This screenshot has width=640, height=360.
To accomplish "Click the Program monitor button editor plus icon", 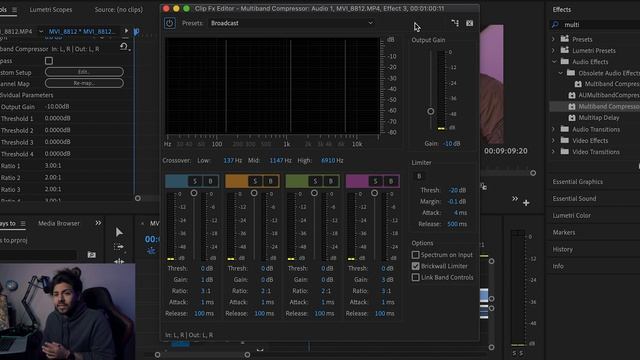I will (526, 202).
